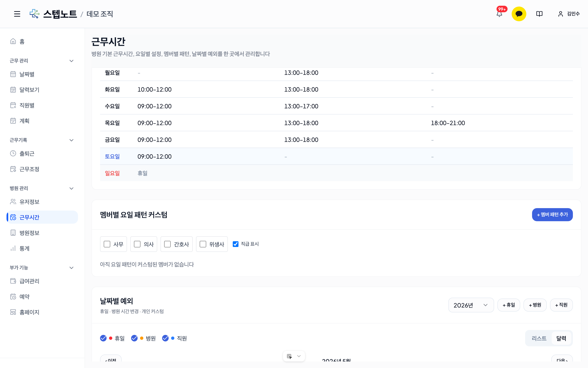Click the 예약 calendar-clock icon
This screenshot has height=368, width=588.
[13, 296]
